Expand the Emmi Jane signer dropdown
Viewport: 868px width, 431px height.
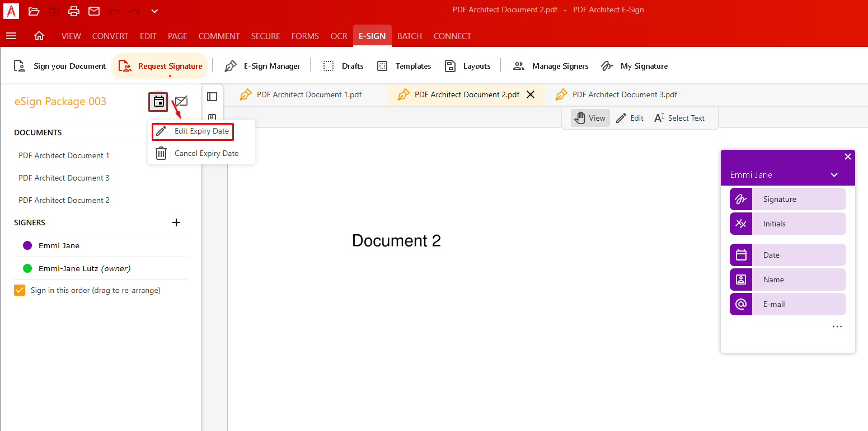(x=834, y=175)
